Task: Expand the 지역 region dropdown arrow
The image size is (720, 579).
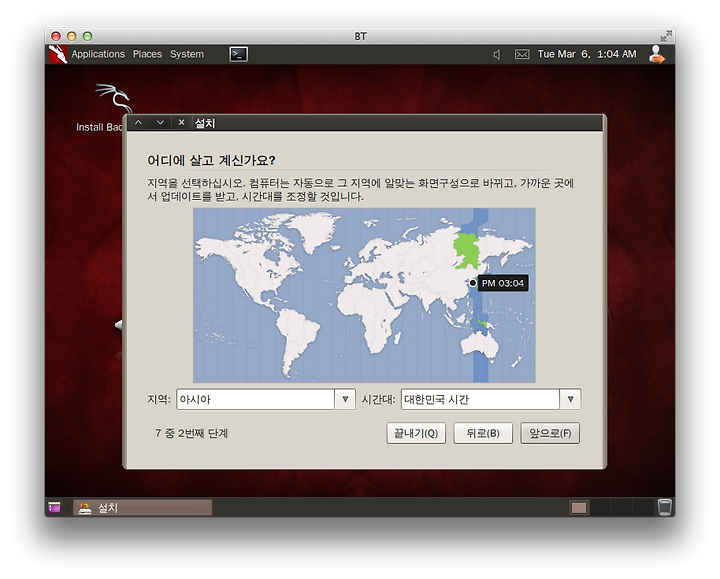Action: [345, 399]
